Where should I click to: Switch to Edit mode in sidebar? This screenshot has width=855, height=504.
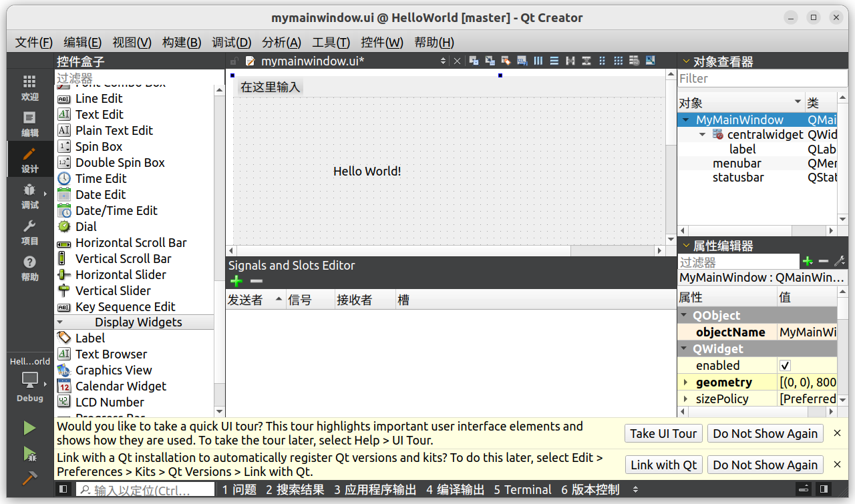(x=29, y=123)
